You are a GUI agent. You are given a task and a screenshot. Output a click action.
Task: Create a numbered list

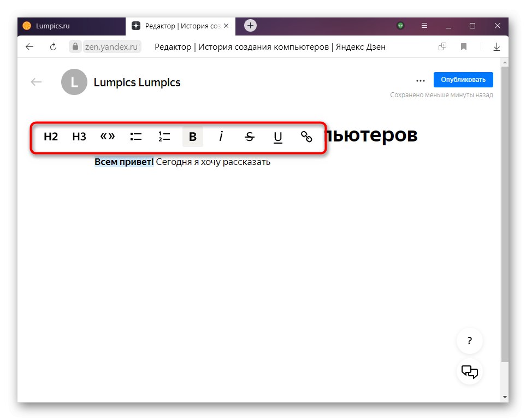coord(164,137)
